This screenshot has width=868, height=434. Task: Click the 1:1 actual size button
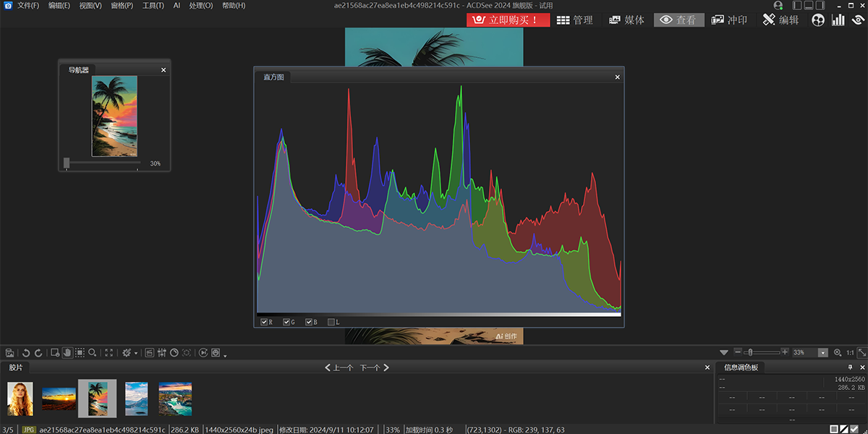pyautogui.click(x=850, y=352)
